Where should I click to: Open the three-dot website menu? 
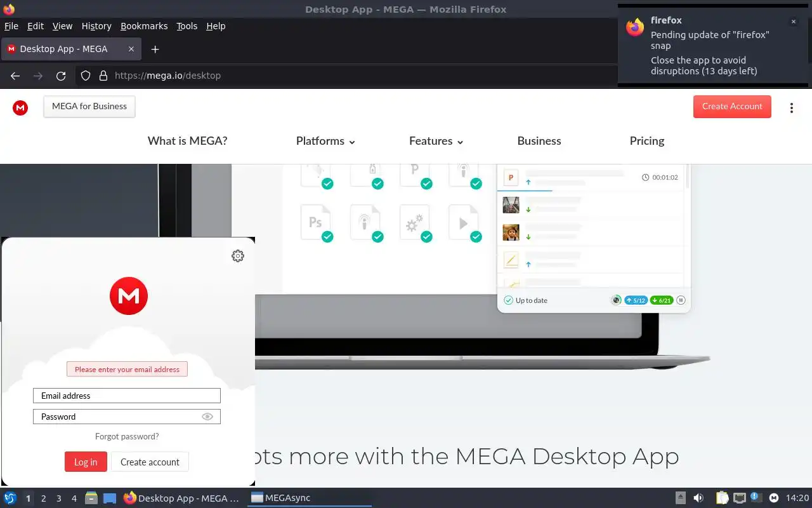[791, 108]
